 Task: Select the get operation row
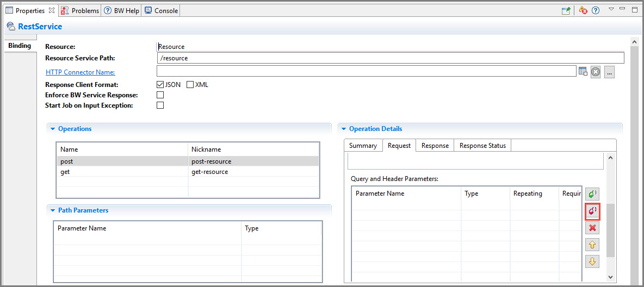(x=188, y=172)
